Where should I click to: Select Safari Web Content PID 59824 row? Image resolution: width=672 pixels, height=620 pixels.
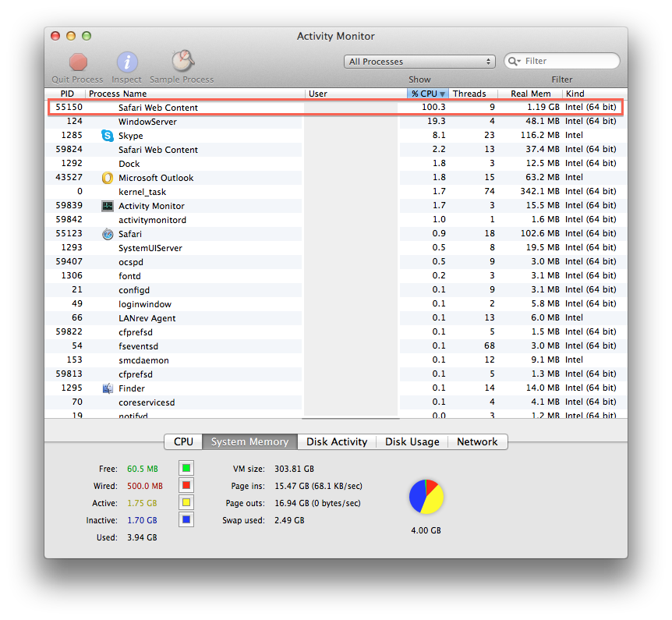pyautogui.click(x=335, y=150)
